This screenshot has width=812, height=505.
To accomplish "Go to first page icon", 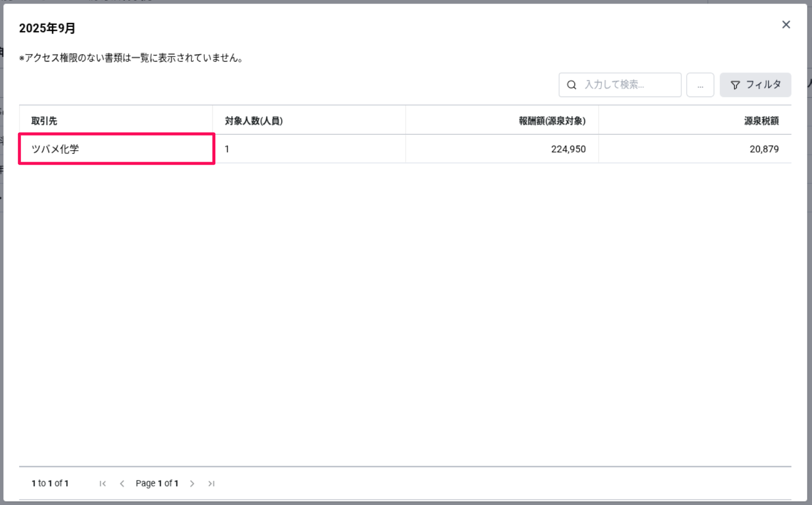I will point(103,483).
